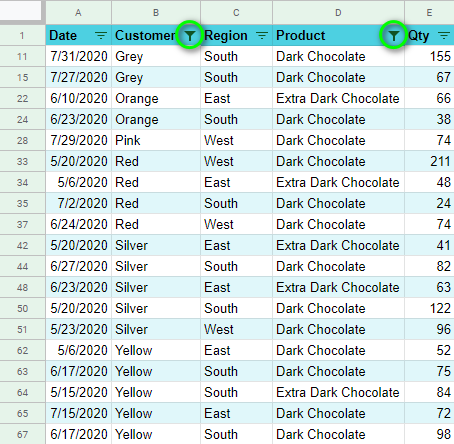Image resolution: width=454 pixels, height=444 pixels.
Task: Click the Product header cell text
Action: [301, 35]
